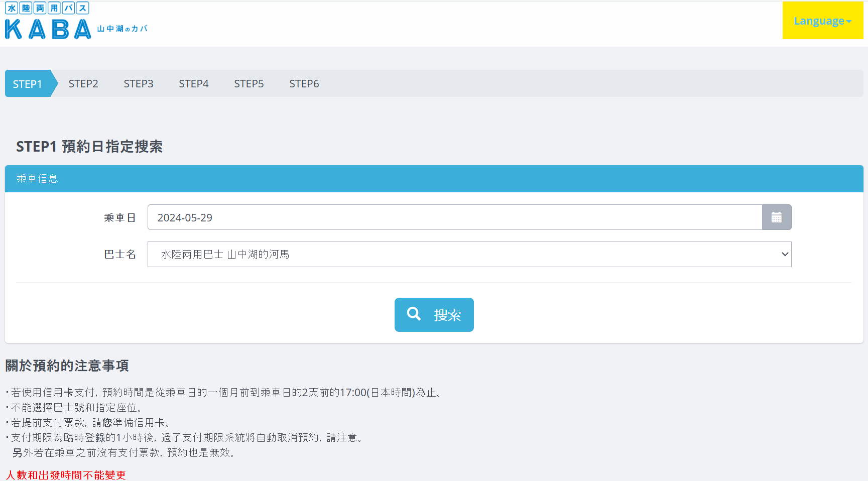Click the note 另外若在乘車之前沒有支付票款
Screen dimensions: 868x481
(123, 453)
